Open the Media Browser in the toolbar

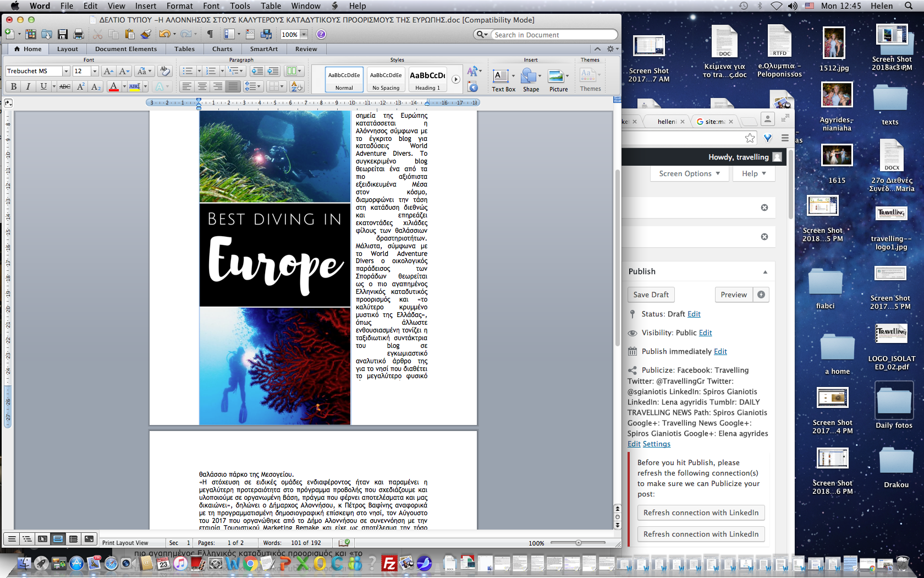pos(267,34)
